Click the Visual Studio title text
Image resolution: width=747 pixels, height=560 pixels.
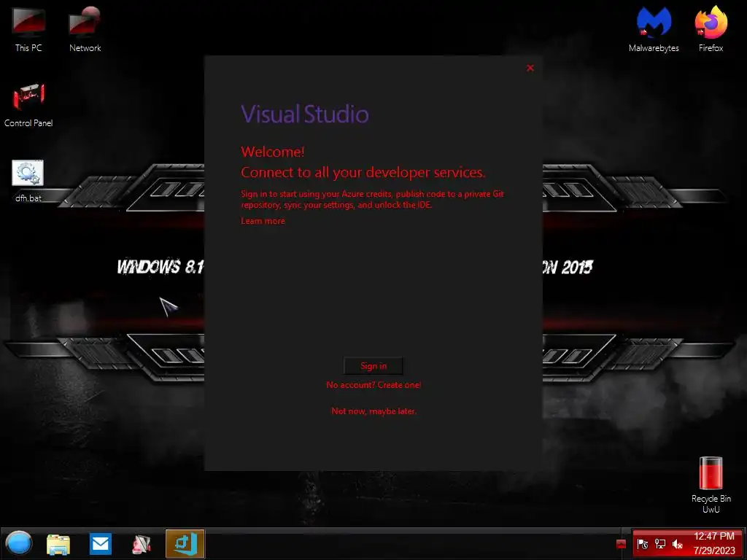pos(305,114)
